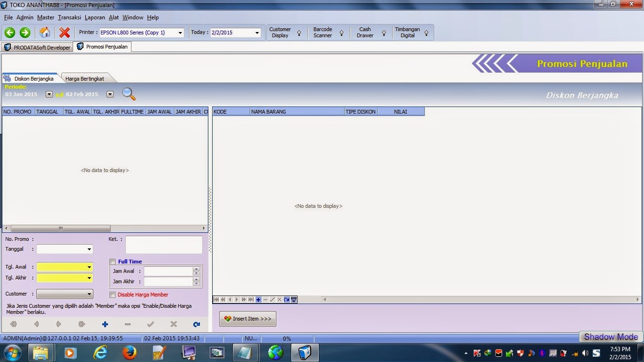Click the TIPE DISKON column header
The image size is (644, 362).
pyautogui.click(x=361, y=112)
